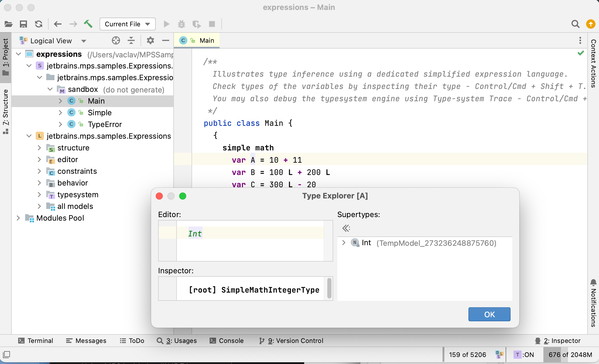Click the run/play button in toolbar

[x=166, y=24]
